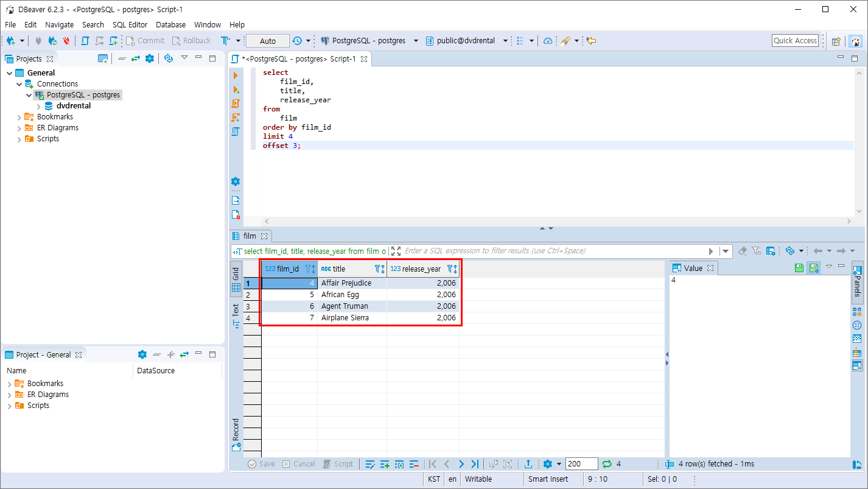Screen dimensions: 868x489
Task: Open the results settings gear dropdown arrow
Action: pyautogui.click(x=559, y=464)
